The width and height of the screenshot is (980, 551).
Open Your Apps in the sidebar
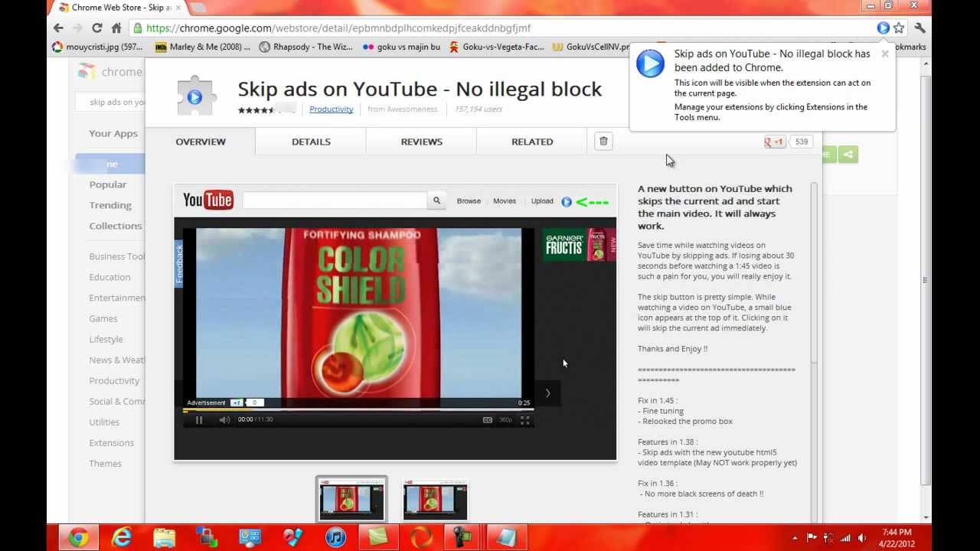(x=113, y=133)
